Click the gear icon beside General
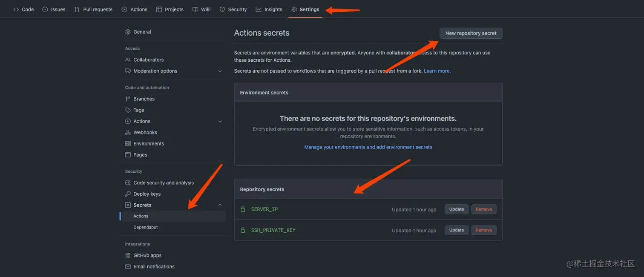This screenshot has width=644, height=277. (x=128, y=32)
